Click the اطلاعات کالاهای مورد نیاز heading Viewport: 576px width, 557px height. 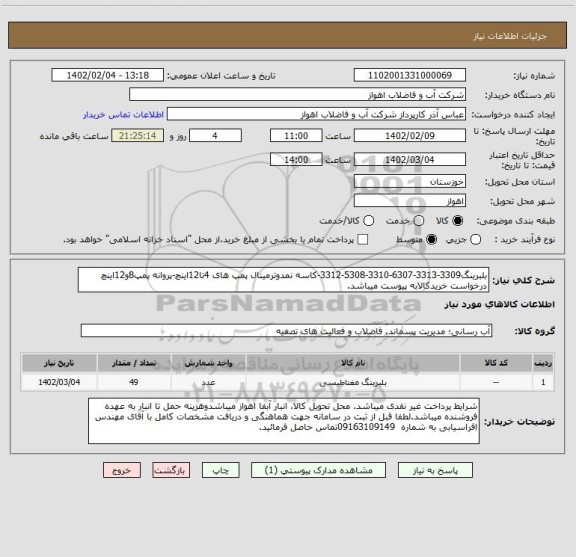click(x=500, y=305)
